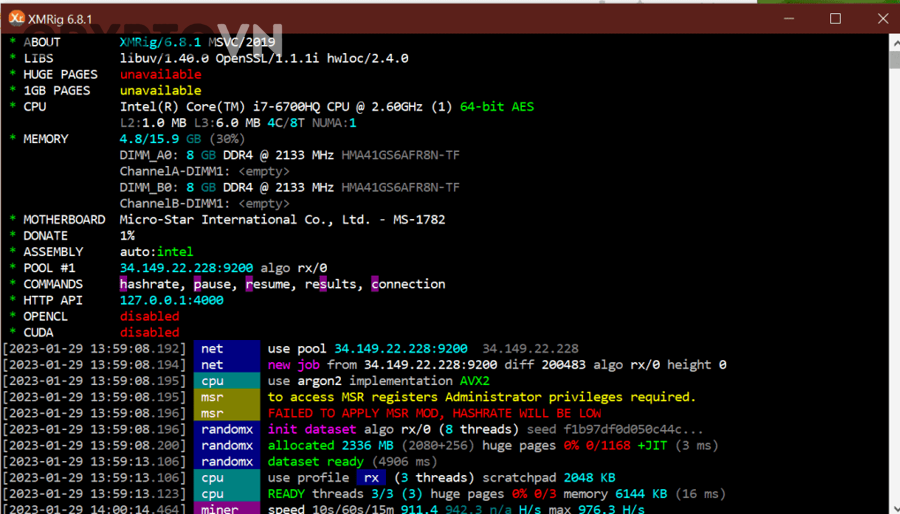Click 'net' tag on 'use pool' line
The image size is (900, 514).
coord(227,348)
